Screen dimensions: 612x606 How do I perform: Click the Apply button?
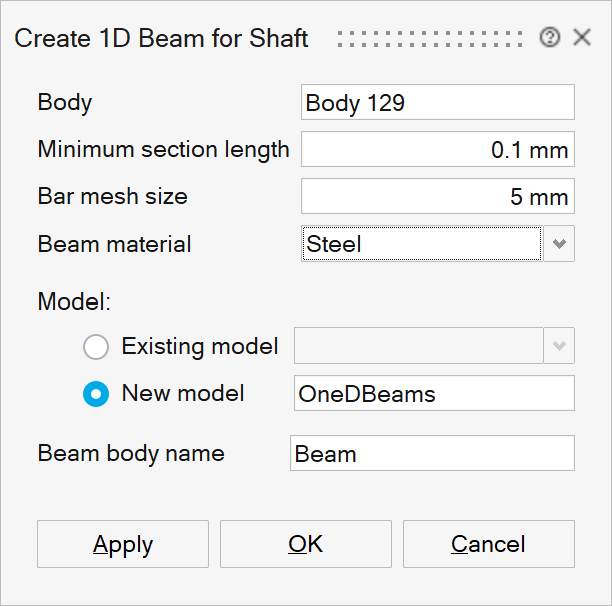123,544
